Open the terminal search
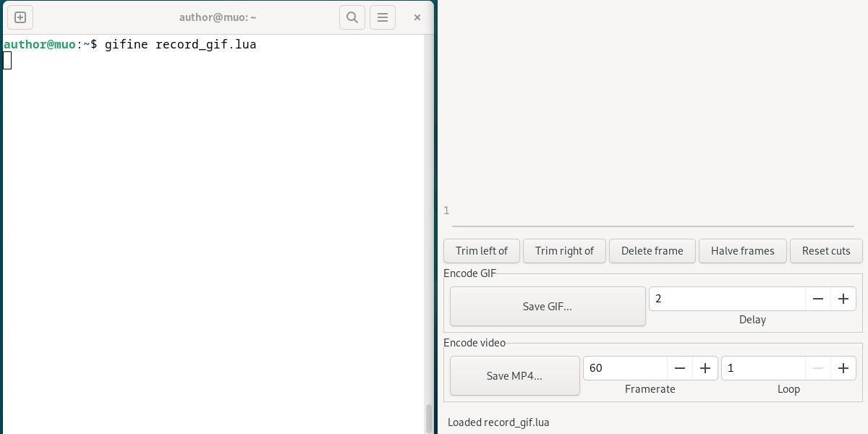Image resolution: width=868 pixels, height=434 pixels. [352, 17]
